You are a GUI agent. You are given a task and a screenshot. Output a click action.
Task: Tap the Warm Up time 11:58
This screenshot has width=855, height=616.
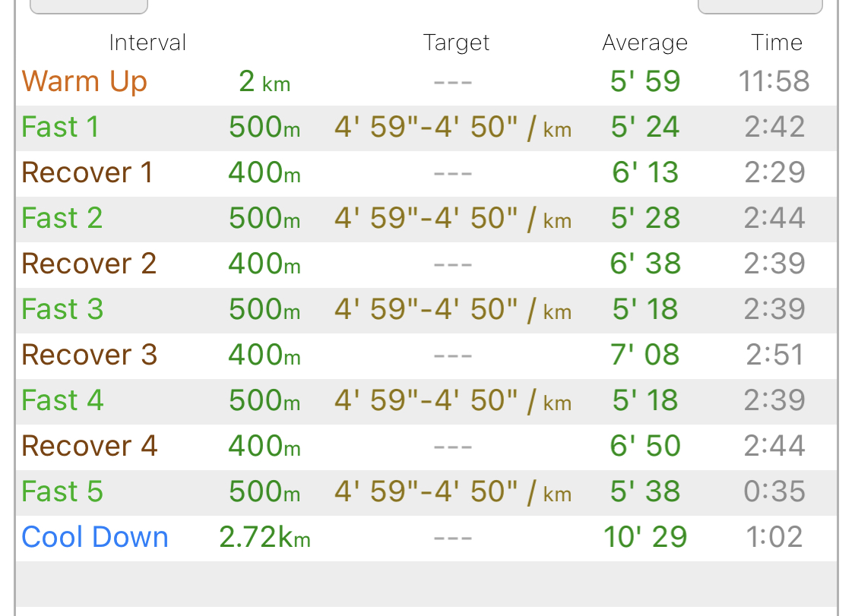click(x=774, y=82)
